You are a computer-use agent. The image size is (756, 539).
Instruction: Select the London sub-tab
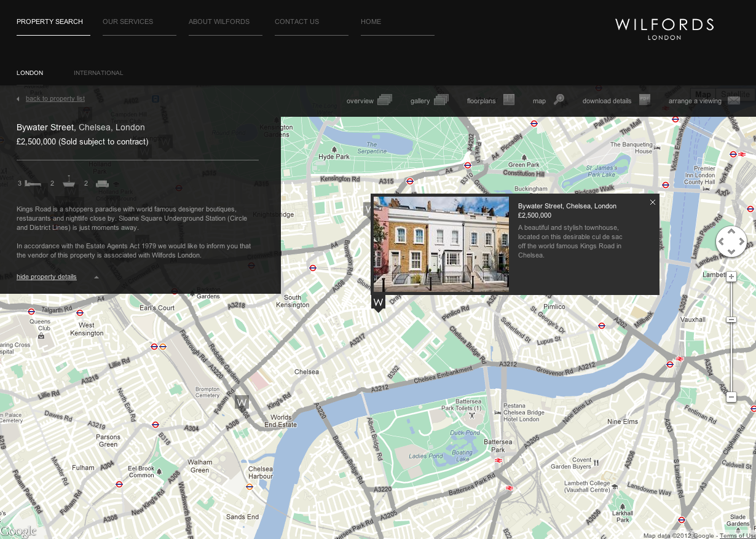[30, 73]
